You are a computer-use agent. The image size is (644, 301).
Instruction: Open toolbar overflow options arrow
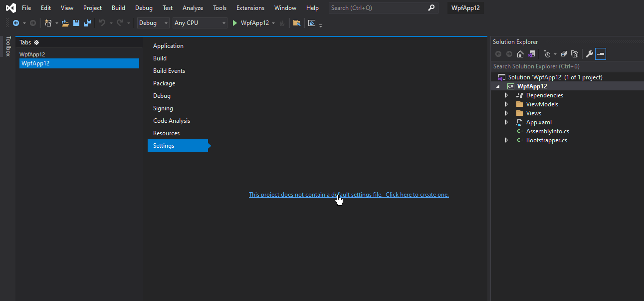pos(321,25)
